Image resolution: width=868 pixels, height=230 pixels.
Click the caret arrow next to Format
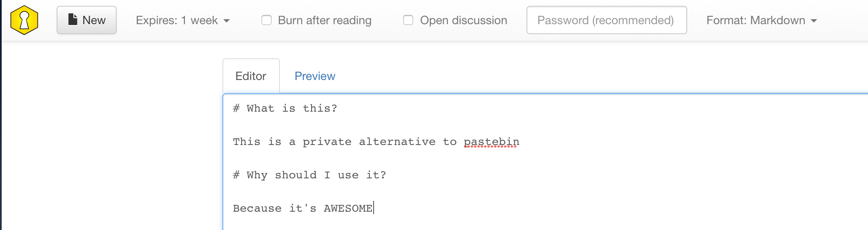coord(814,21)
